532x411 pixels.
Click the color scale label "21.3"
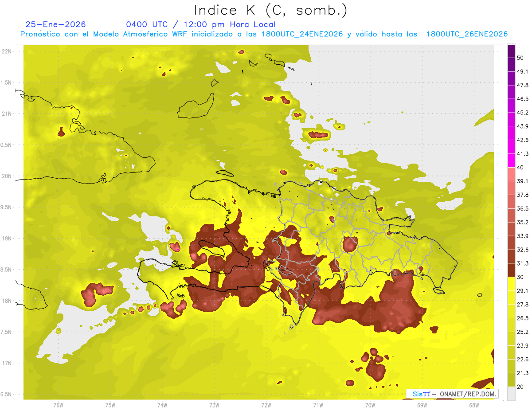pos(523,373)
